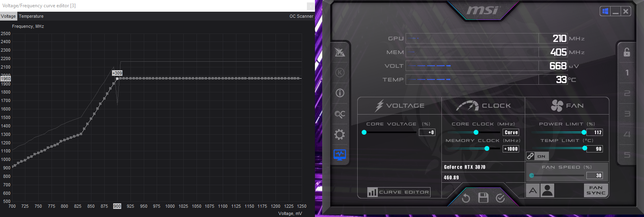This screenshot has width=644, height=217.
Task: Open Afterburner settings gear icon
Action: [340, 134]
